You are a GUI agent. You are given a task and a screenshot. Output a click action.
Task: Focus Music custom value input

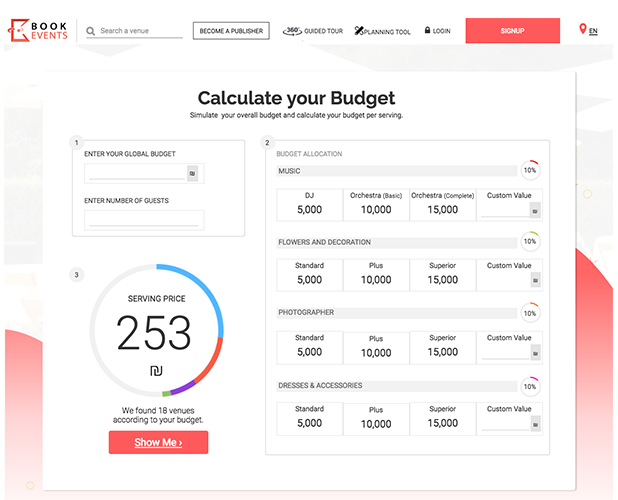coord(505,211)
